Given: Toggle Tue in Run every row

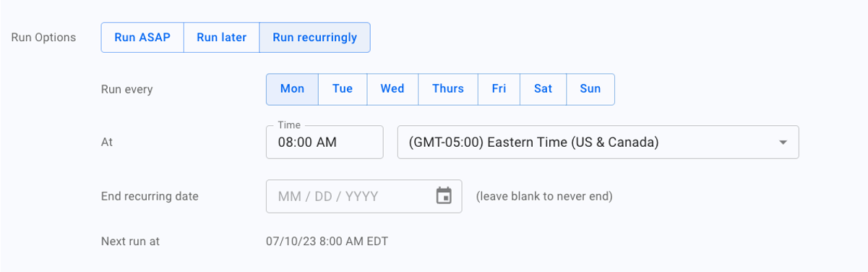Looking at the screenshot, I should [343, 89].
